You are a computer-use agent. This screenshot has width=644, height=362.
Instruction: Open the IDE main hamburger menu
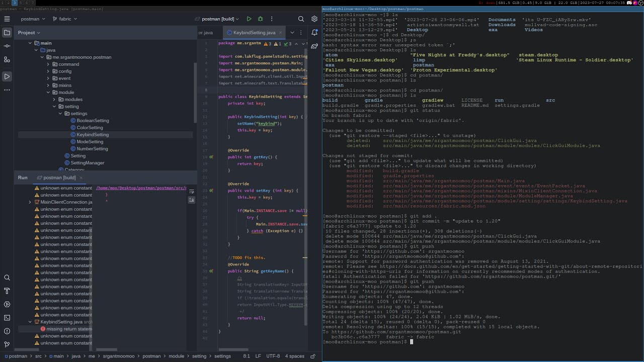(x=7, y=19)
